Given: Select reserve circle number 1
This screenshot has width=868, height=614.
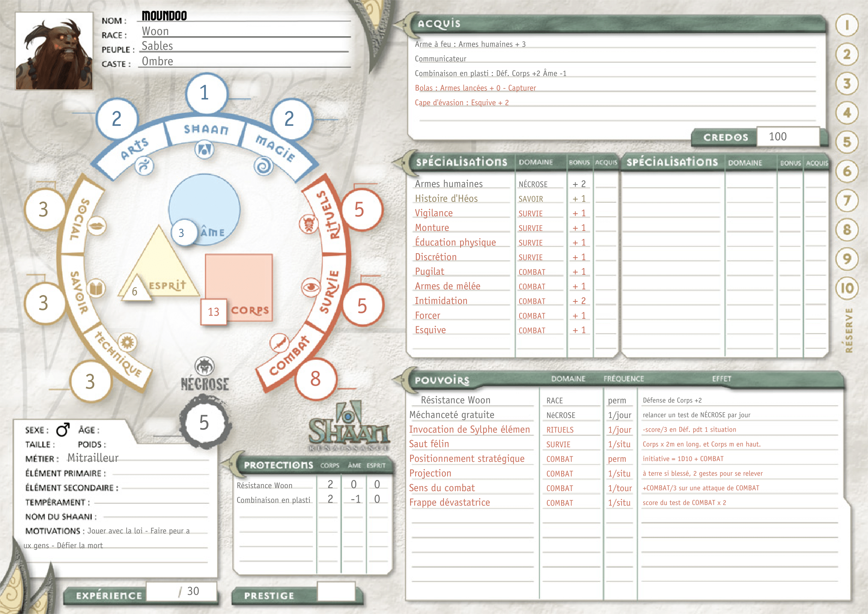Looking at the screenshot, I should (x=846, y=25).
